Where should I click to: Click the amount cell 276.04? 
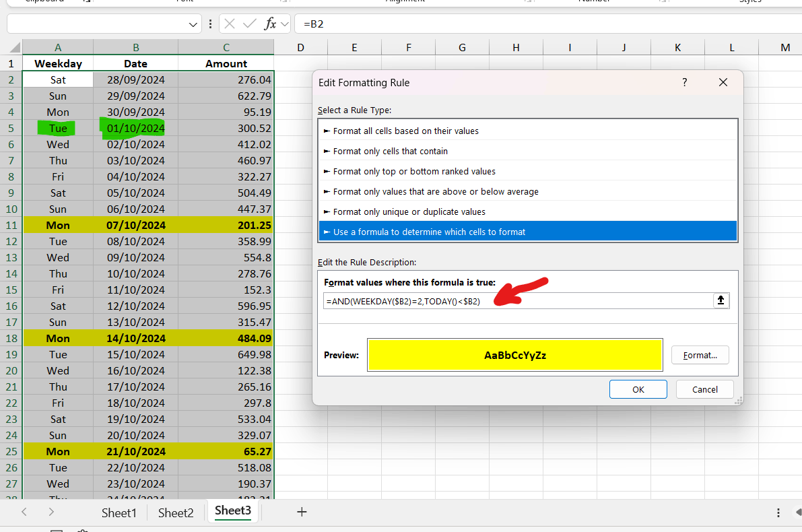click(x=226, y=79)
